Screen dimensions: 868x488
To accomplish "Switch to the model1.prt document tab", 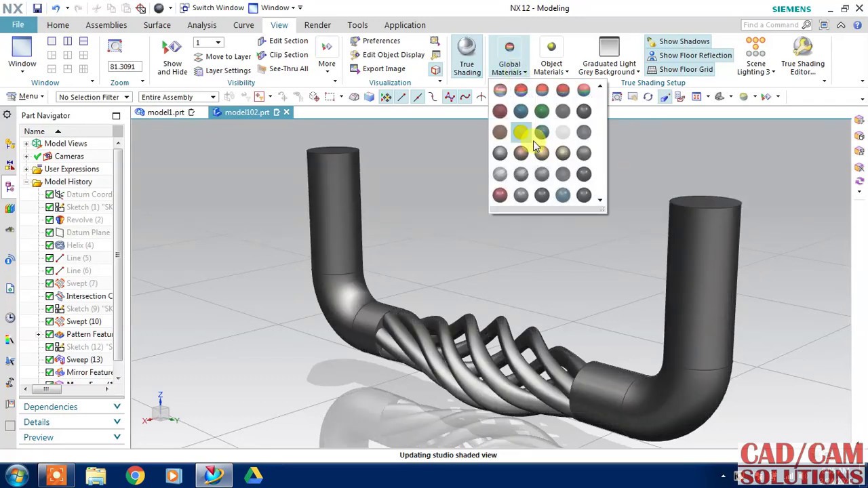I will click(x=165, y=113).
